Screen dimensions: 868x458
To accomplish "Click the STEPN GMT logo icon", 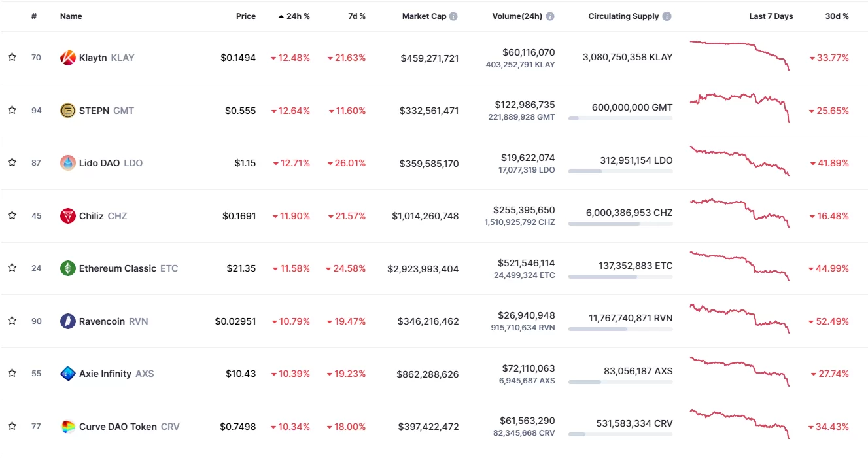I will 68,111.
